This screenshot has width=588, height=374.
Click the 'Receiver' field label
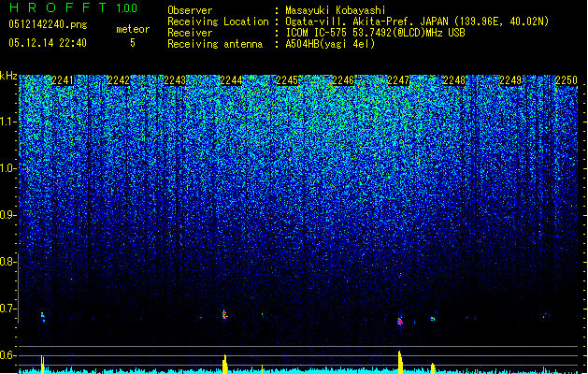click(x=190, y=33)
